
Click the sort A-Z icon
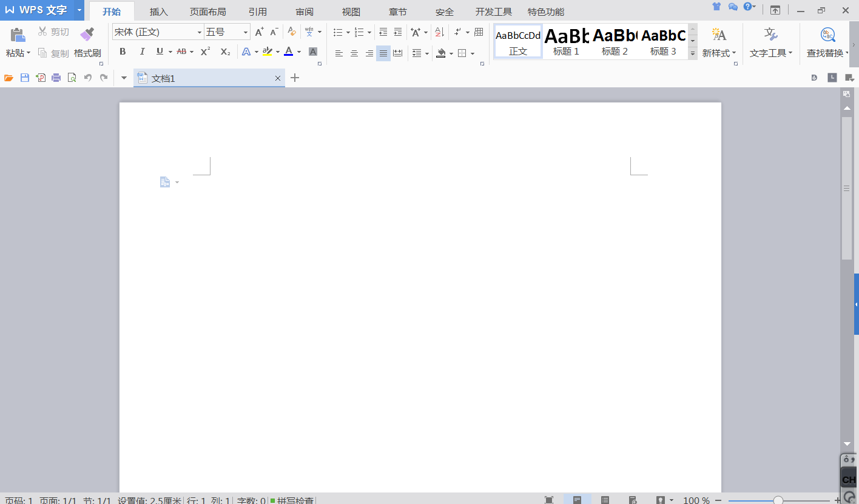[x=440, y=32]
